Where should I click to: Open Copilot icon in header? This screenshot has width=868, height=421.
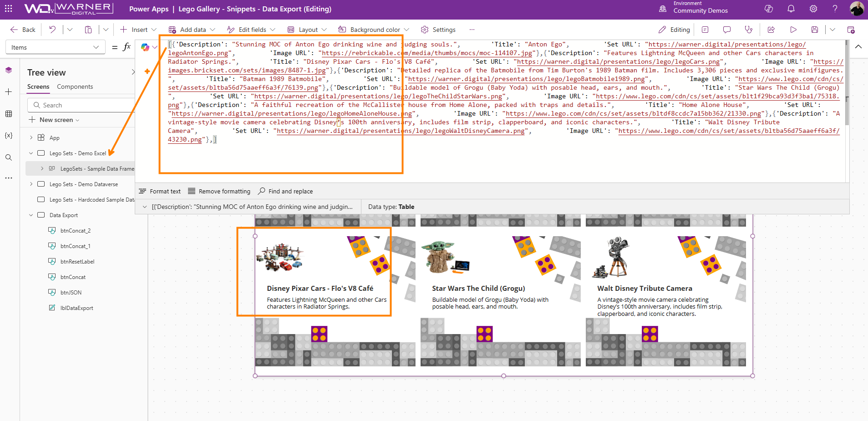pyautogui.click(x=769, y=9)
